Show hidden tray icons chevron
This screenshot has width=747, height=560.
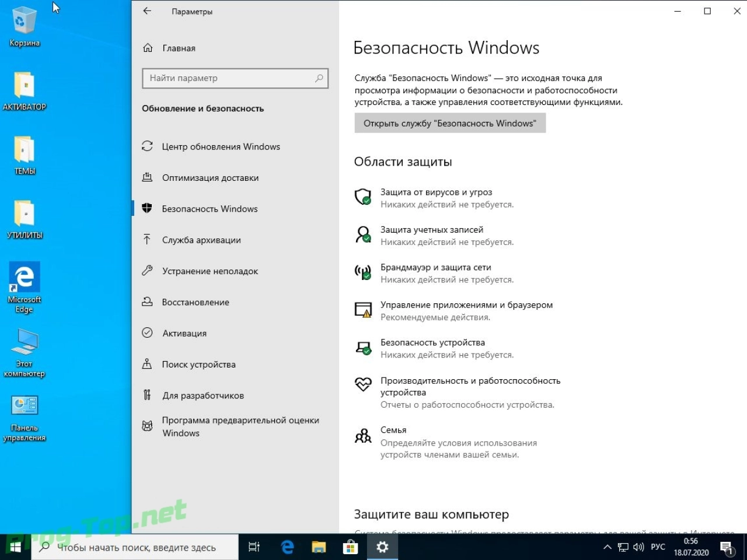tap(607, 547)
